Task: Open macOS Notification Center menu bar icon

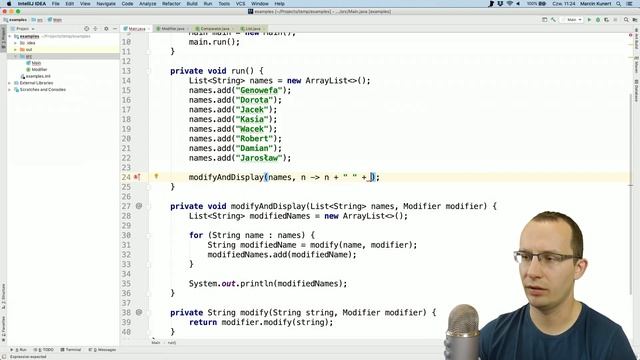Action: pyautogui.click(x=630, y=4)
